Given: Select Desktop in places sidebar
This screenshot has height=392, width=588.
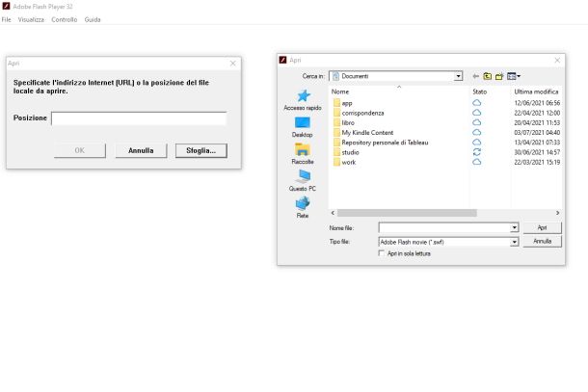Looking at the screenshot, I should pos(303,127).
